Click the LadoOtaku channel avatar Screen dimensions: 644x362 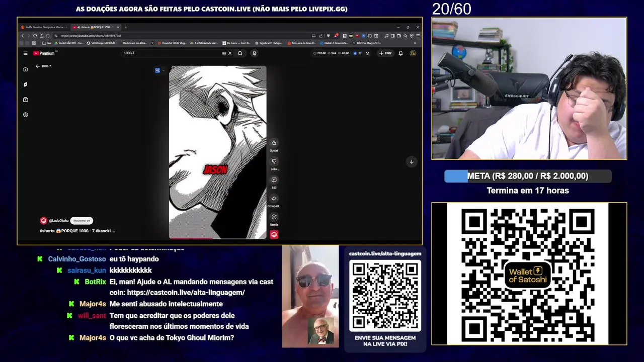coord(43,221)
